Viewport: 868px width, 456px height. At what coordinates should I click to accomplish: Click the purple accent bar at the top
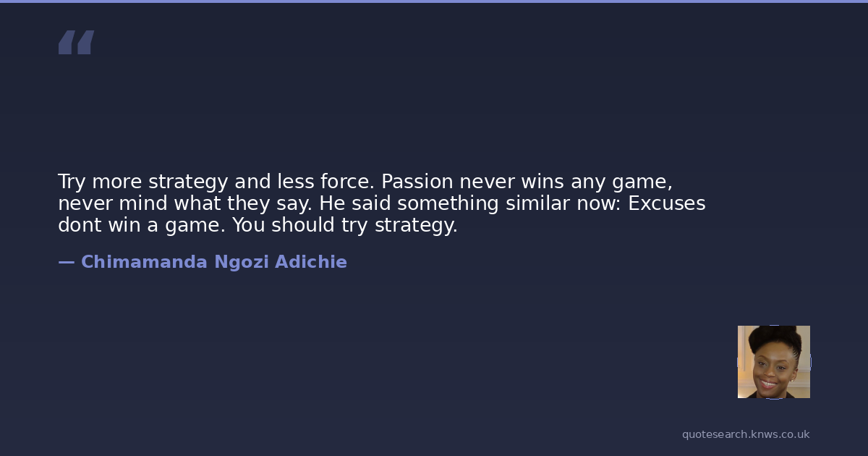[x=434, y=1]
